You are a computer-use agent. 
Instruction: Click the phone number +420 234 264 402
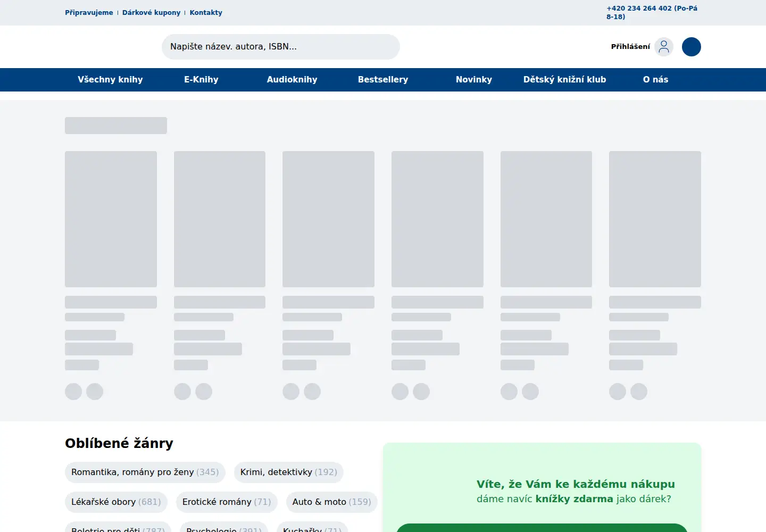click(652, 12)
